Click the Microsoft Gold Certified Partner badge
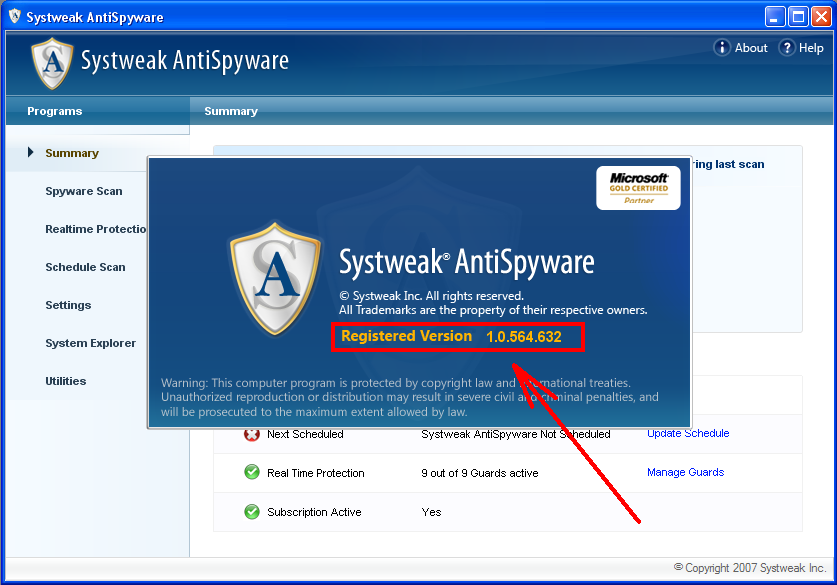Viewport: 837px width, 585px height. (x=638, y=188)
